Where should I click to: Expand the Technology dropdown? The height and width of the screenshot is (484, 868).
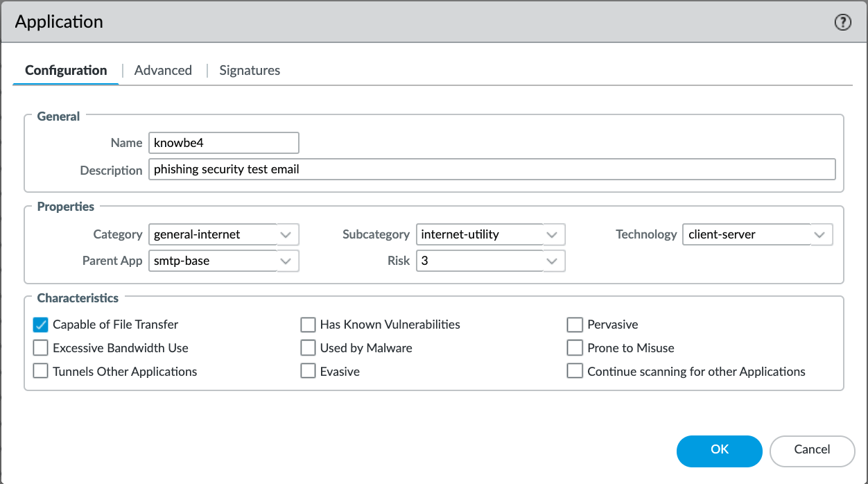point(820,234)
